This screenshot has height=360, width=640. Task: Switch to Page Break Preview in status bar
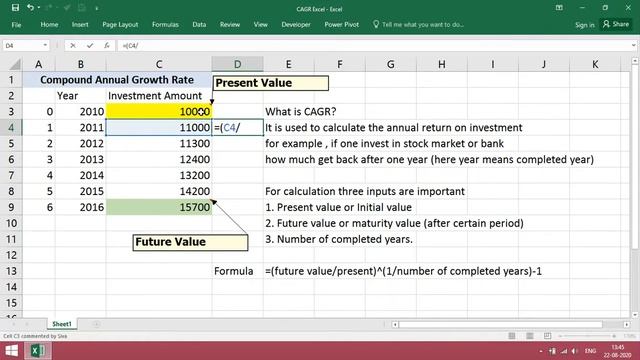tap(547, 336)
